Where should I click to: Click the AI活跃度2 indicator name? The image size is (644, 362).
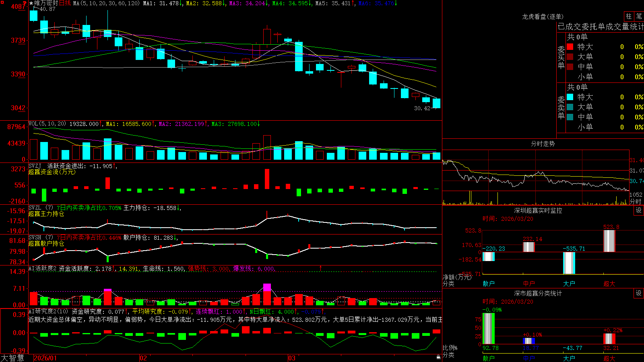43,269
